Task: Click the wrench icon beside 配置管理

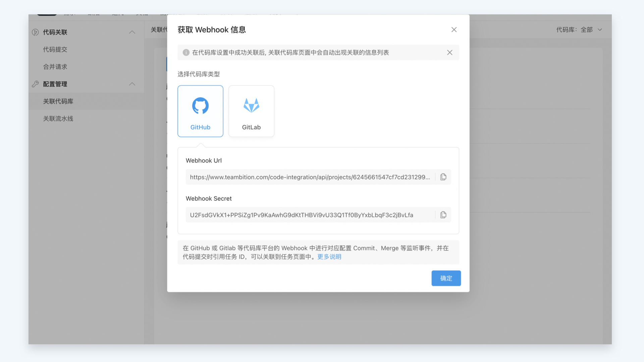Action: pyautogui.click(x=35, y=84)
